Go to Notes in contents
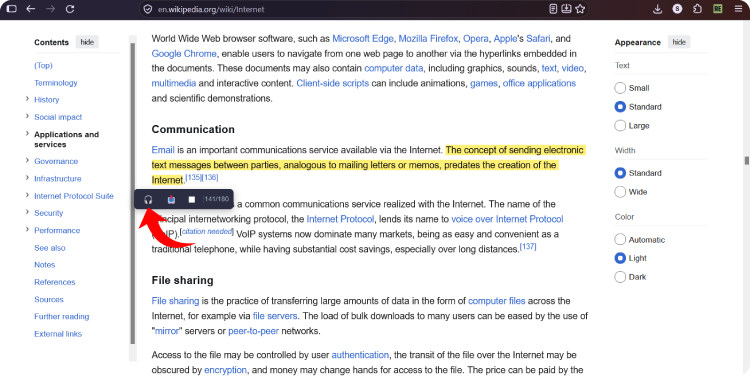The width and height of the screenshot is (750, 377). coord(44,265)
